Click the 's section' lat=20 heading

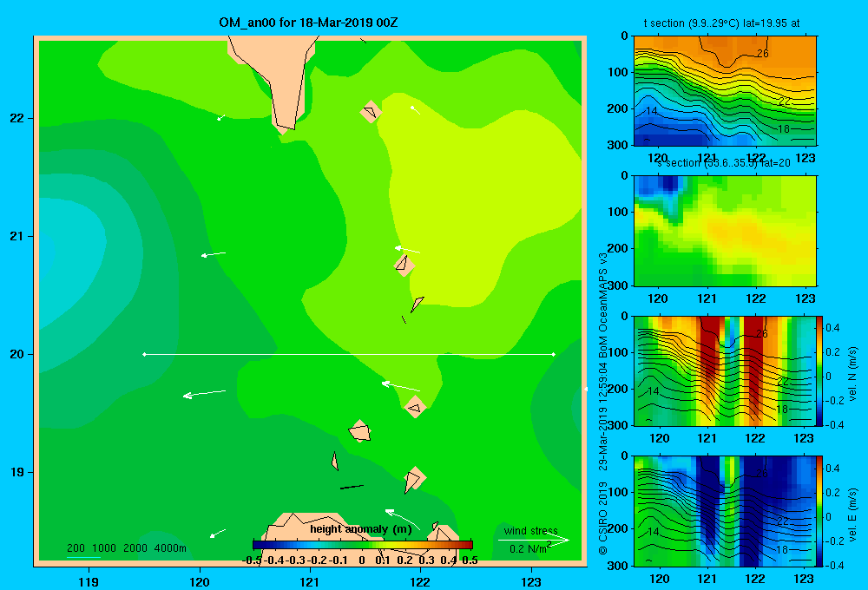(723, 163)
